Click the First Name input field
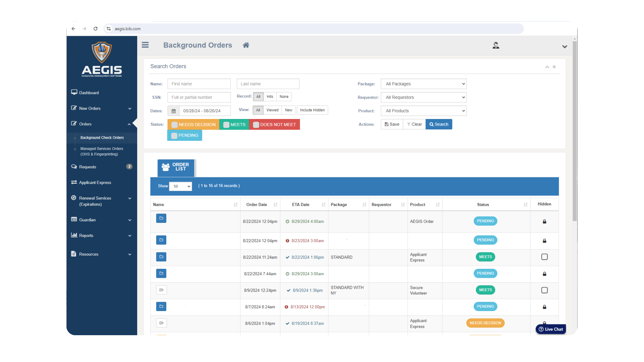Viewport: 644px width, 362px height. click(199, 83)
